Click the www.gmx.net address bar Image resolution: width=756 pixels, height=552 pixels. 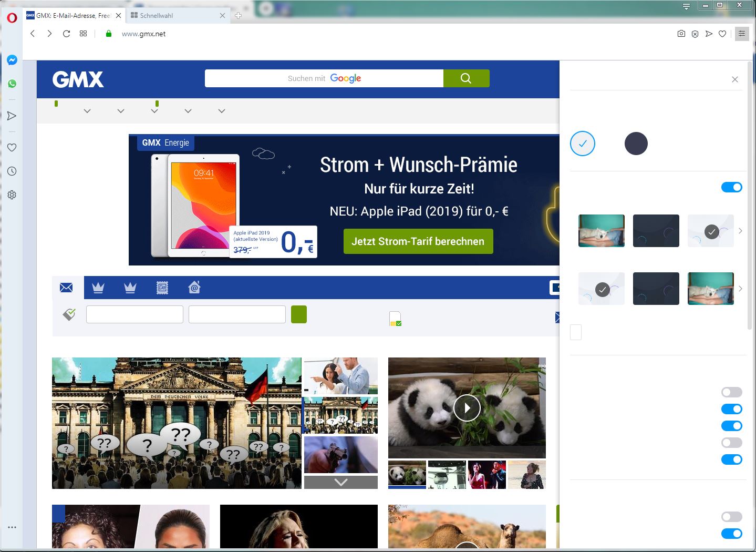tap(143, 34)
